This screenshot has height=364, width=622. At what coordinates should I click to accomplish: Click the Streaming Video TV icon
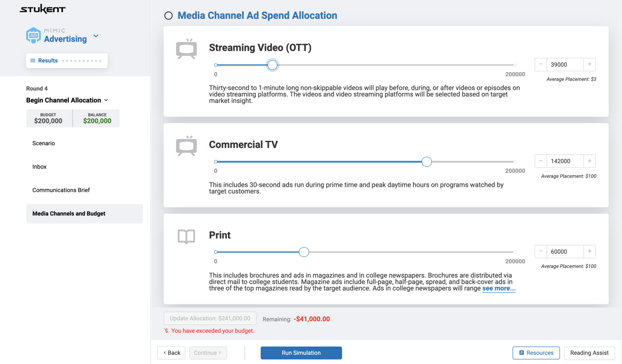click(186, 49)
